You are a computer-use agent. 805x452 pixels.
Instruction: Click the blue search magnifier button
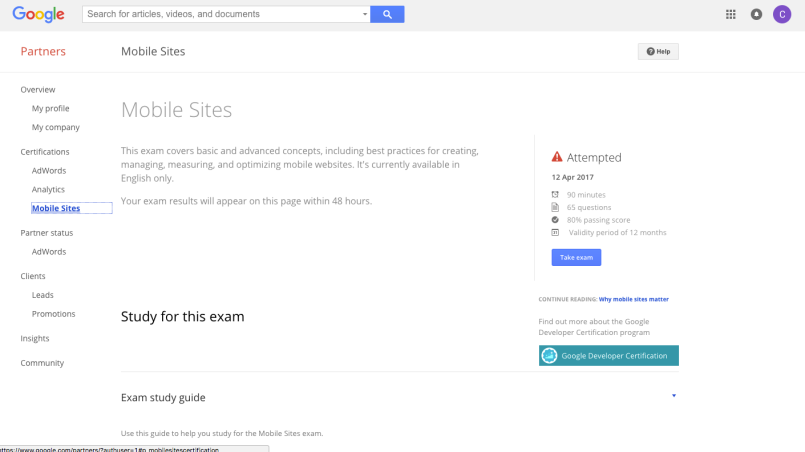coord(387,14)
